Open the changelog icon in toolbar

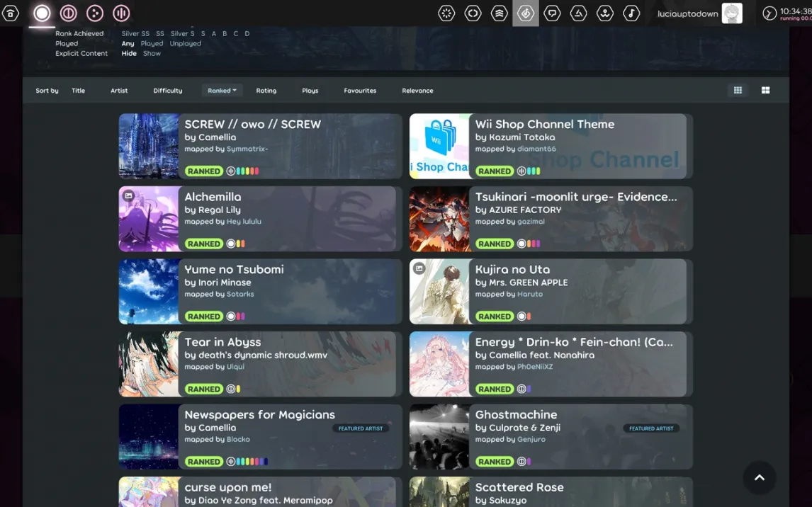click(x=473, y=13)
